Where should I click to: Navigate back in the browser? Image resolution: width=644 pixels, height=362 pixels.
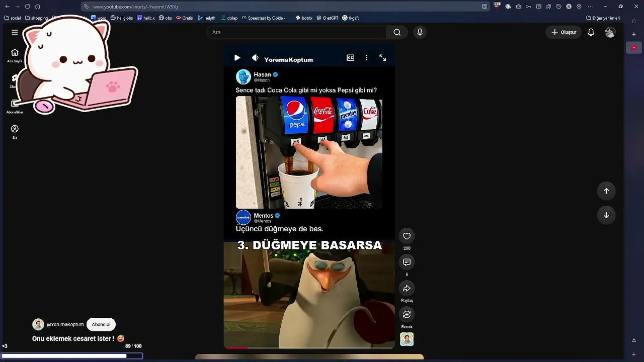(7, 7)
